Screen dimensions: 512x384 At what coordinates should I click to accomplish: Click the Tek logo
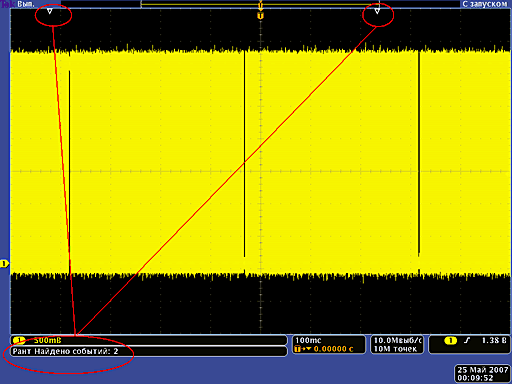click(8, 4)
